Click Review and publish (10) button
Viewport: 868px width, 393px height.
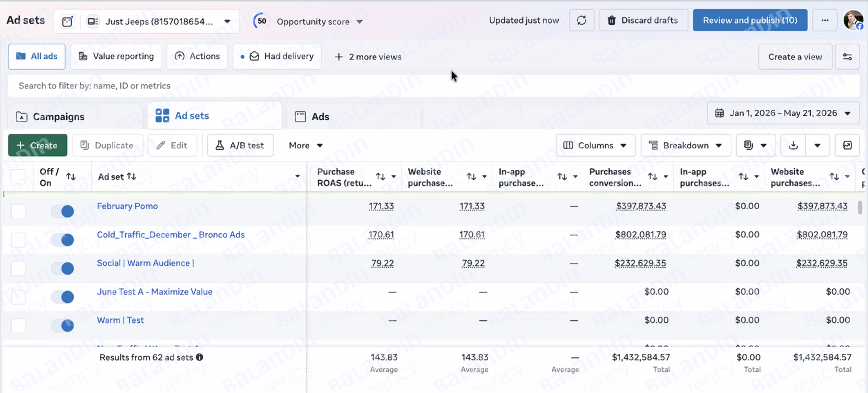click(x=750, y=20)
